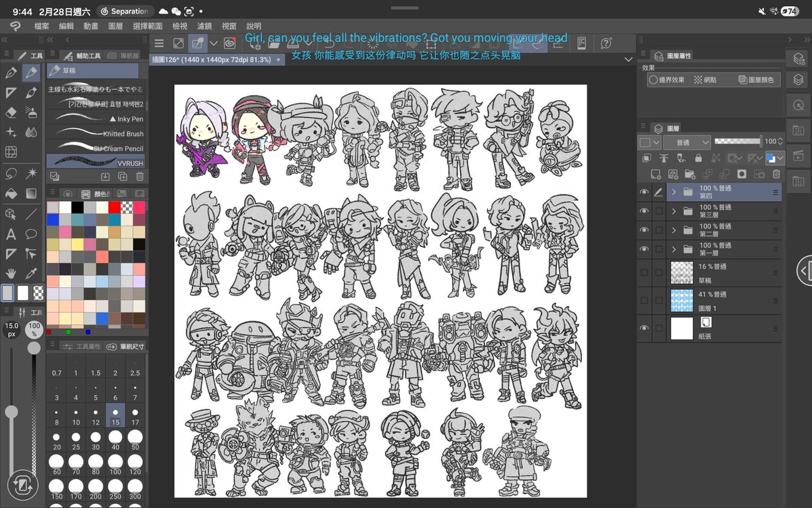Duplicate the selected sub tool
The image size is (812, 508).
tap(122, 176)
